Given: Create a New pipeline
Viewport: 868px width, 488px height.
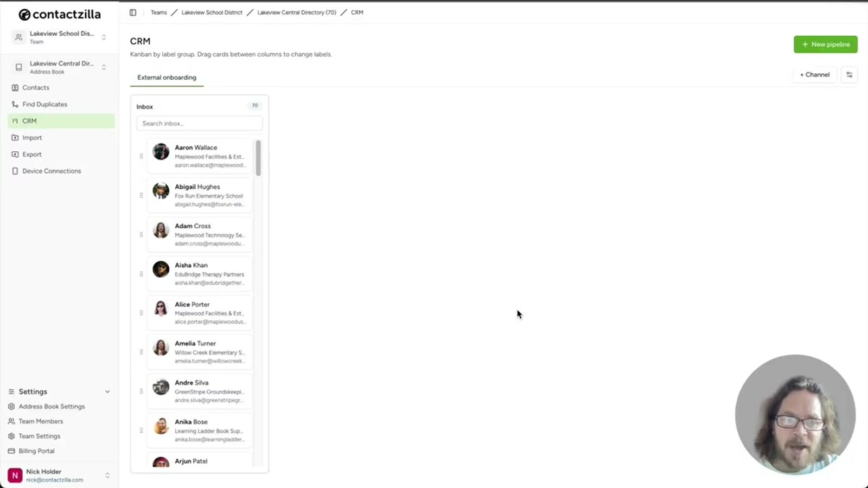Looking at the screenshot, I should (x=826, y=44).
